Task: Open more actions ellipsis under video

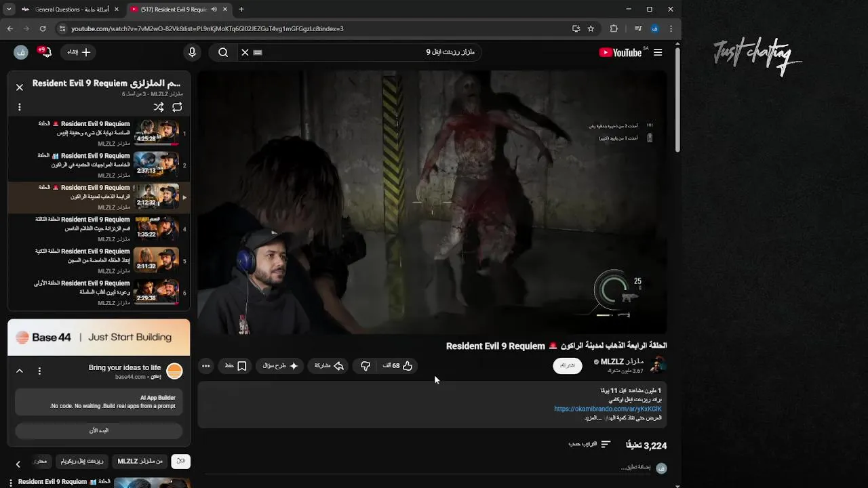Action: click(206, 366)
